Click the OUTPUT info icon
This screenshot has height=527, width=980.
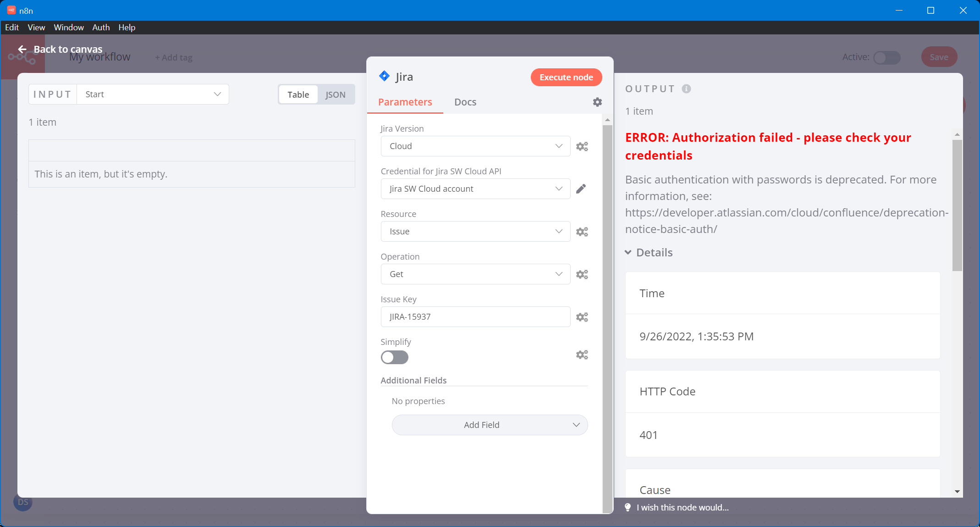pos(686,89)
